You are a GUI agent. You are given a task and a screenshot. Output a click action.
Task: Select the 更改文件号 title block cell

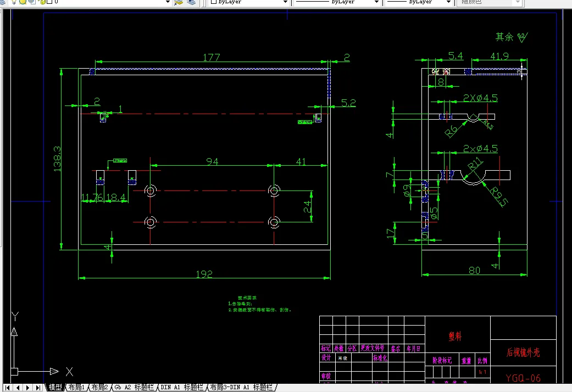(373, 348)
